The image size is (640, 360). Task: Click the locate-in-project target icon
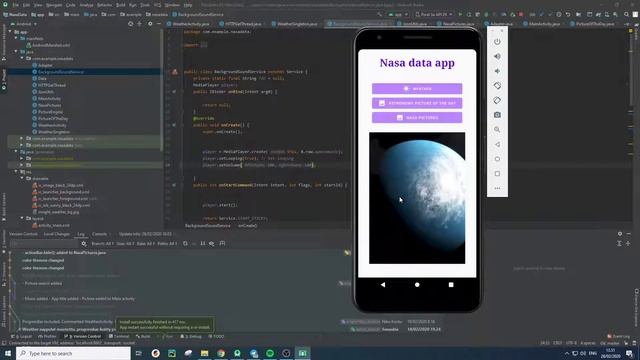tap(131, 24)
